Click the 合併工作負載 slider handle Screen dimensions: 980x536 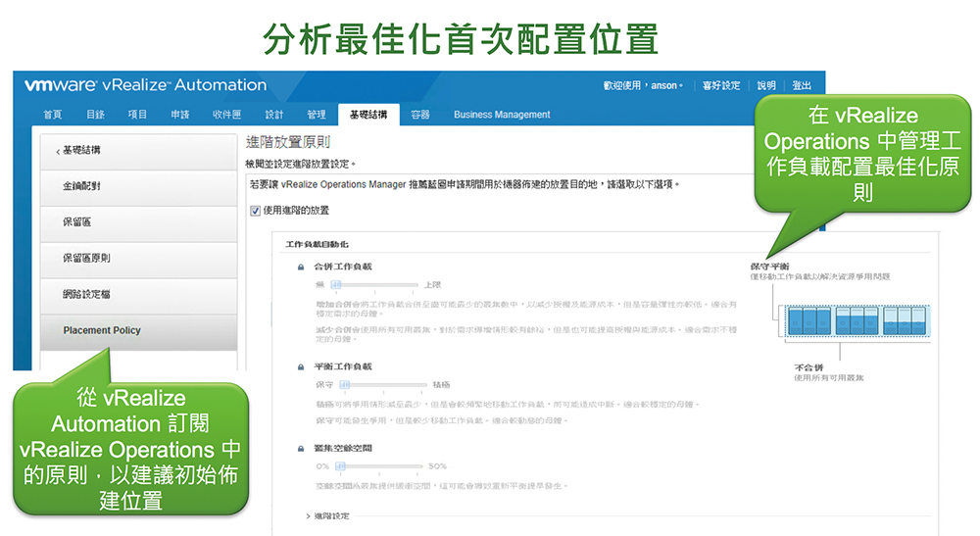point(336,285)
